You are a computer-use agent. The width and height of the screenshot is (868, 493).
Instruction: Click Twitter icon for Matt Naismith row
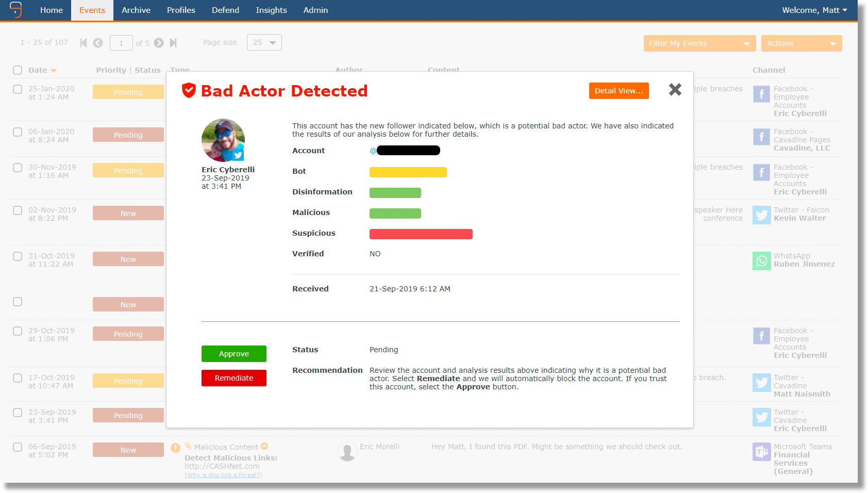tap(761, 383)
